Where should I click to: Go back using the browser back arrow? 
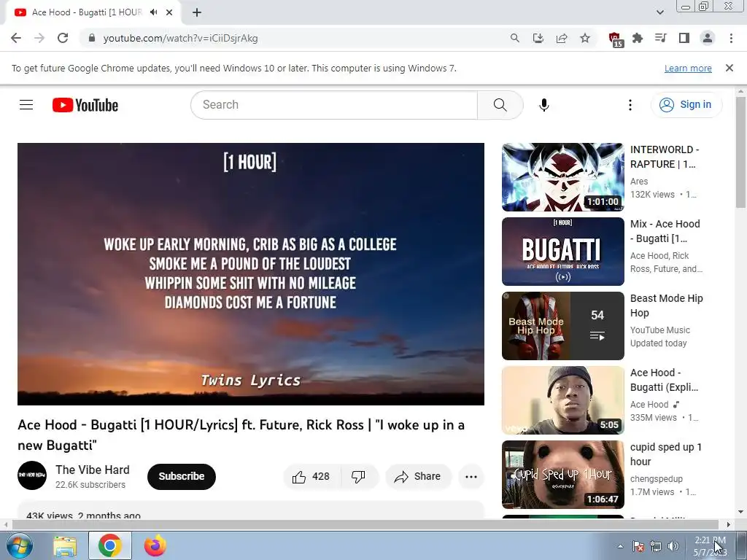pyautogui.click(x=16, y=38)
